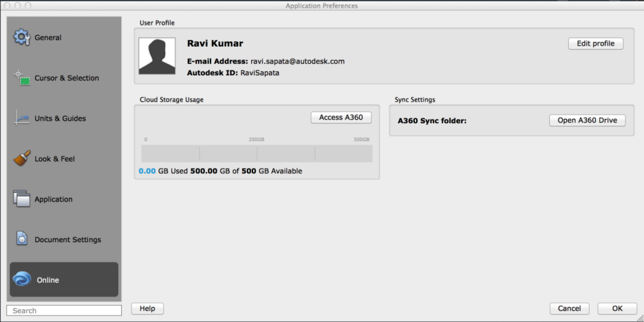Click the Cloud Storage Usage heading
The width and height of the screenshot is (644, 322).
pos(172,99)
